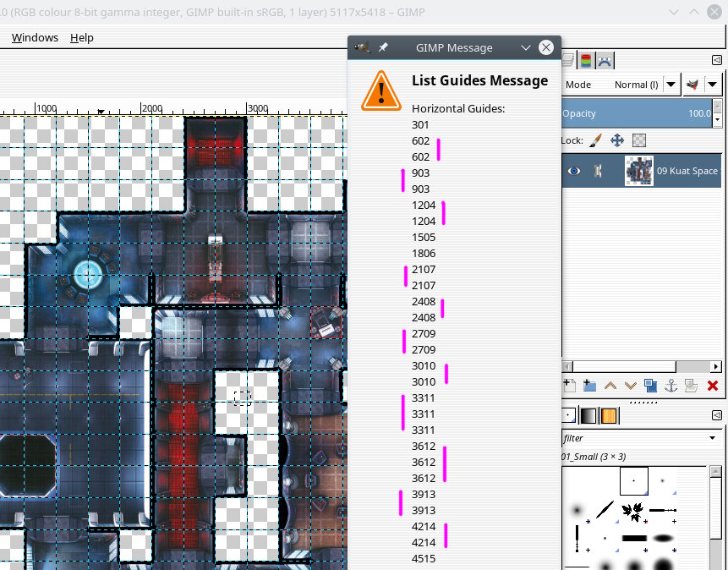The height and width of the screenshot is (570, 728).
Task: Toggle link chain on Kuat Space layer
Action: click(x=598, y=171)
